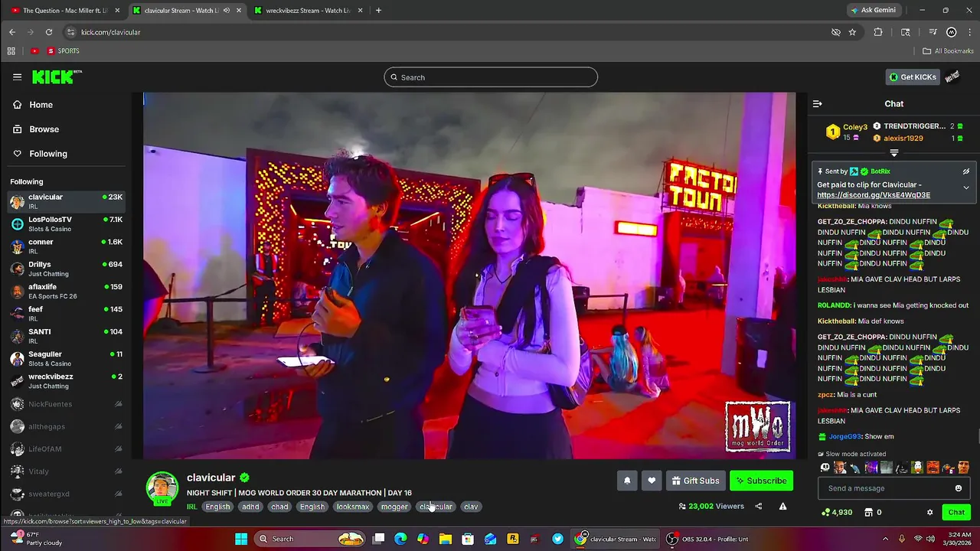The width and height of the screenshot is (980, 551).
Task: Toggle the notification bell for clavicular
Action: [627, 481]
